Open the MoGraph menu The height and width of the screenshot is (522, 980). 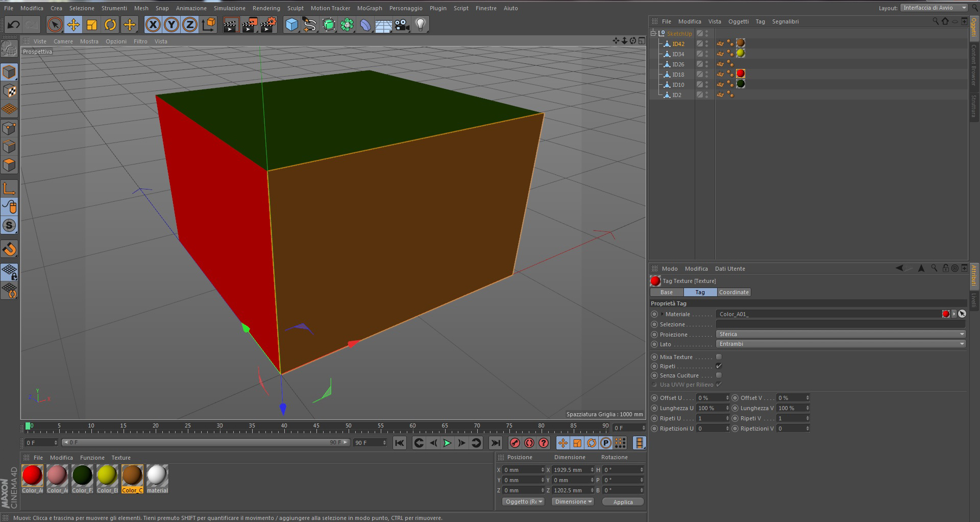click(x=370, y=8)
